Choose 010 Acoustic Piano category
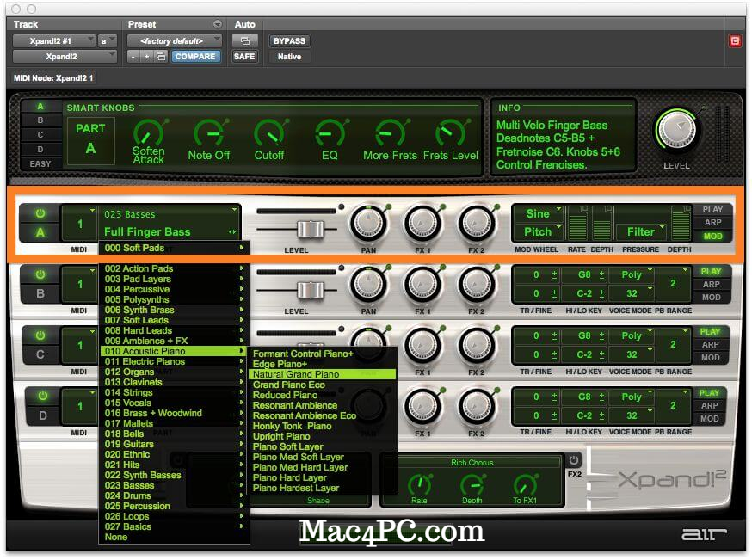 coord(174,351)
